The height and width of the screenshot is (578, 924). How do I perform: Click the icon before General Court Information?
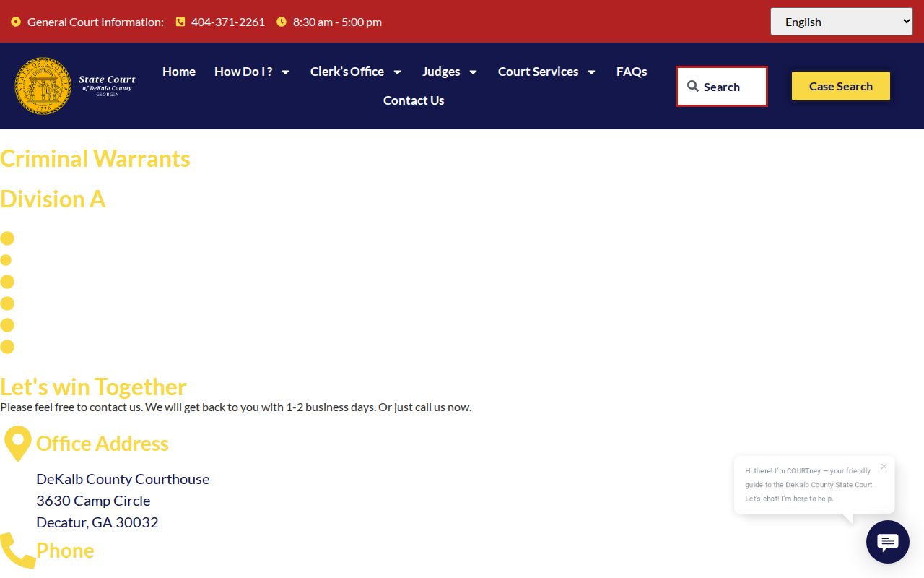coord(16,22)
